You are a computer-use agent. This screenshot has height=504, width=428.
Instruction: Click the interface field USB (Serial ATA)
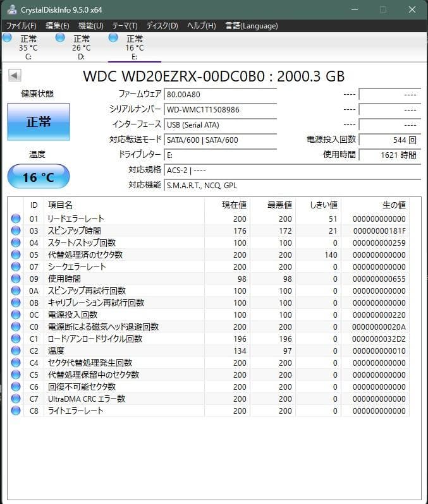tap(221, 124)
